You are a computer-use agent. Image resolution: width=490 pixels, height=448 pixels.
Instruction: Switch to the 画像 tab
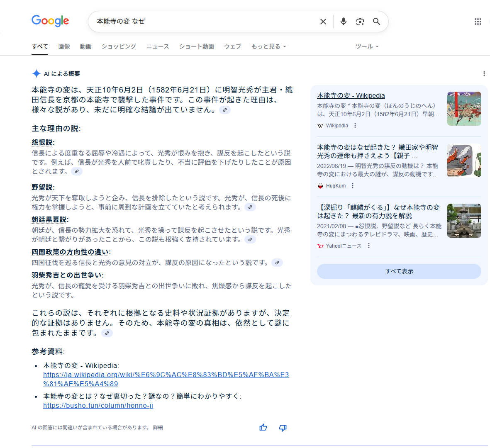click(64, 46)
